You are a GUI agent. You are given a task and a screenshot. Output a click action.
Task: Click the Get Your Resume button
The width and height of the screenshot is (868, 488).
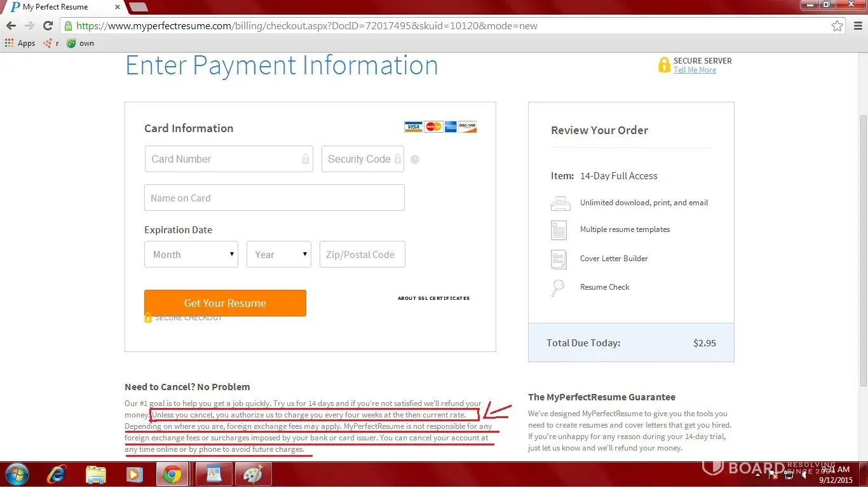225,303
